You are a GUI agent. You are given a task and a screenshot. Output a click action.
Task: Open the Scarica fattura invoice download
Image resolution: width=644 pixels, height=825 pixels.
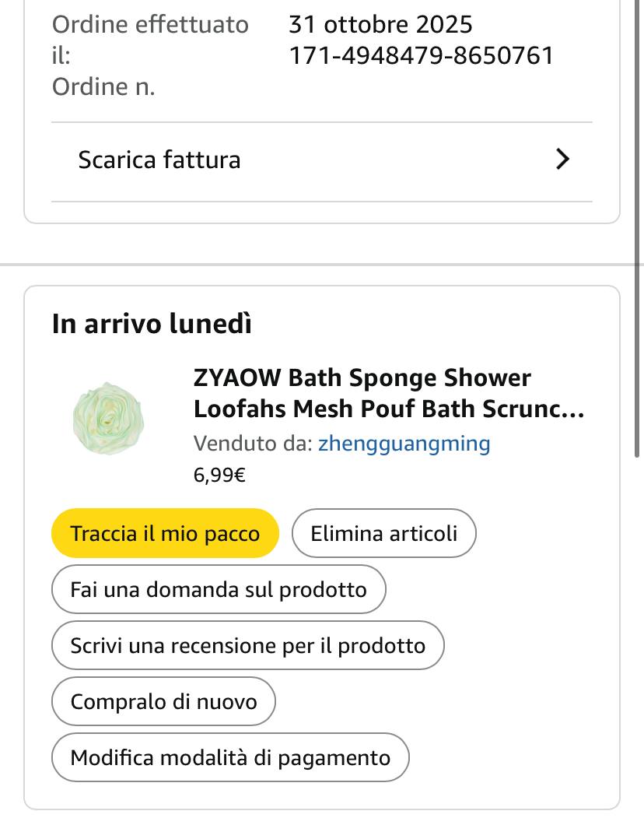click(x=159, y=160)
